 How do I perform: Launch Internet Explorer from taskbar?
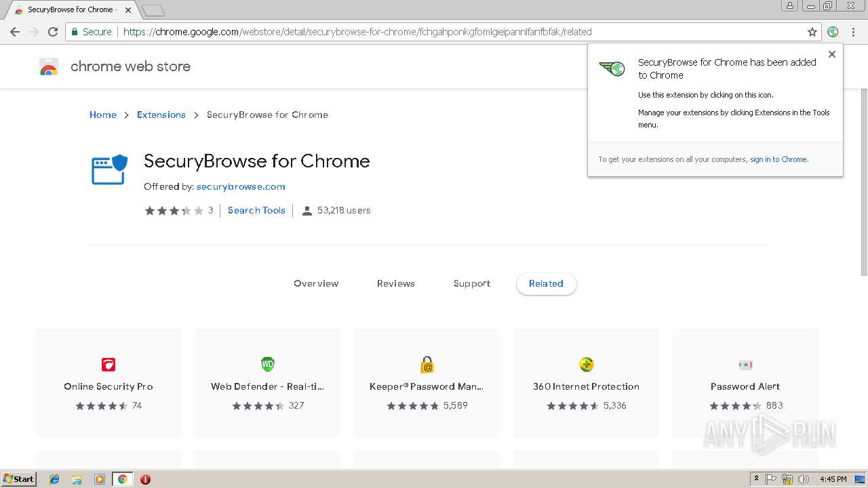(54, 479)
